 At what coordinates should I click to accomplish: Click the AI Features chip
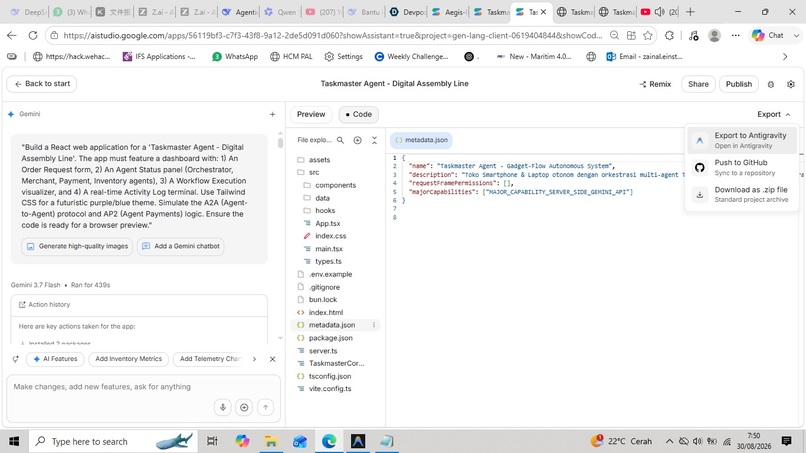pyautogui.click(x=55, y=359)
